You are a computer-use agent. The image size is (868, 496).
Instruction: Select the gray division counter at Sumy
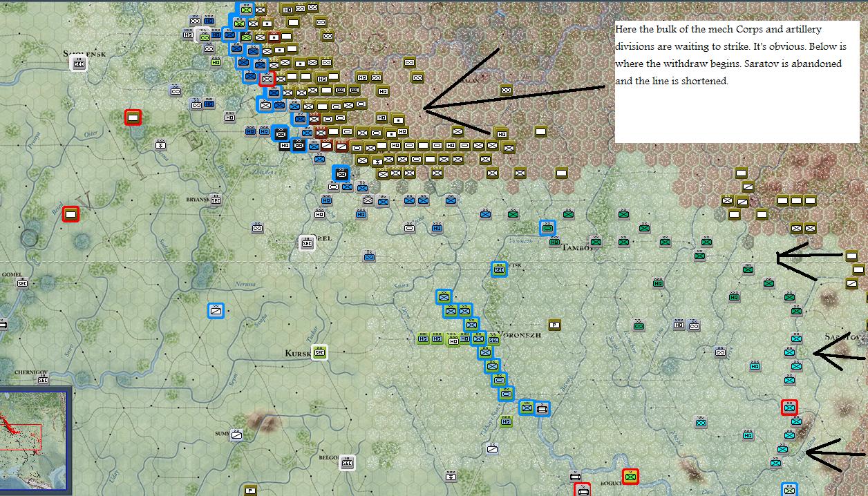pyautogui.click(x=237, y=435)
